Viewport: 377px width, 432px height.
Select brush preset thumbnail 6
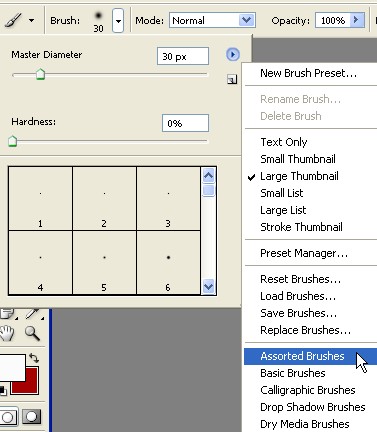[x=168, y=262]
